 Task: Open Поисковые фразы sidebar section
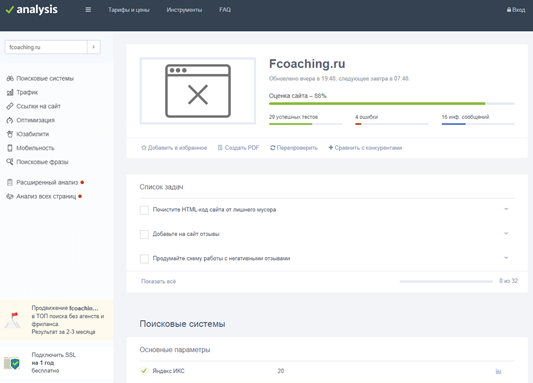click(42, 162)
